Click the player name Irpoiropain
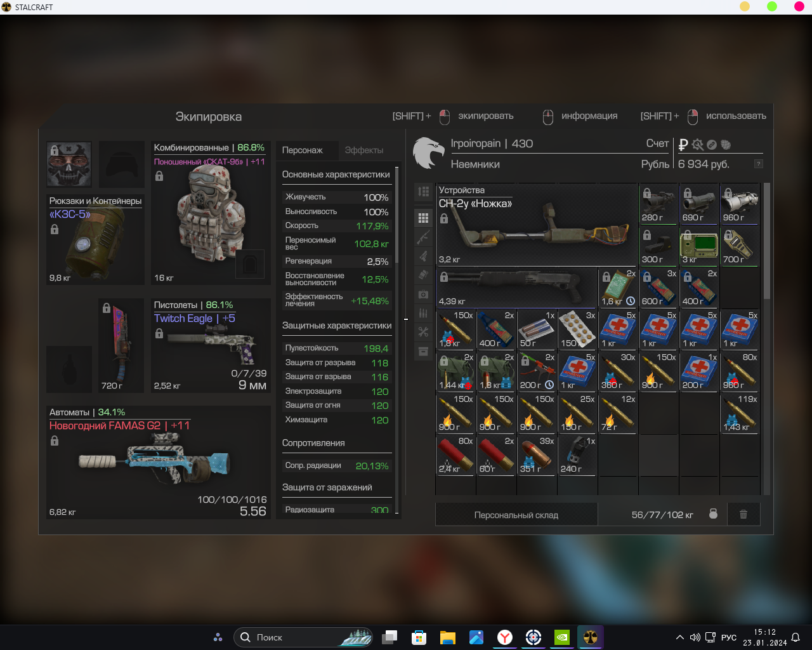 (x=476, y=143)
